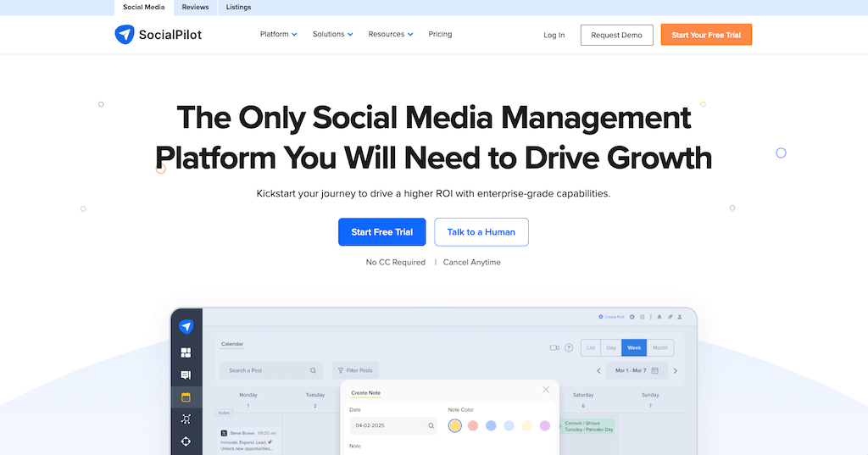Pick the pink note color swatch
This screenshot has height=455, width=868.
tap(473, 425)
